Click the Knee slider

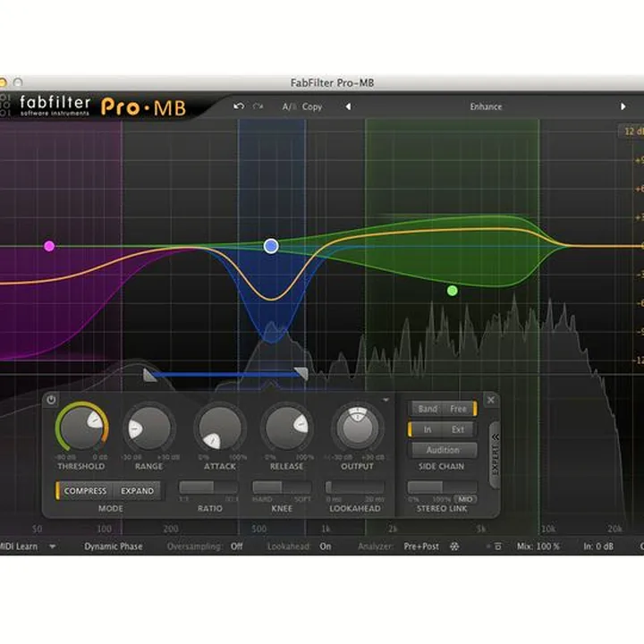point(282,487)
